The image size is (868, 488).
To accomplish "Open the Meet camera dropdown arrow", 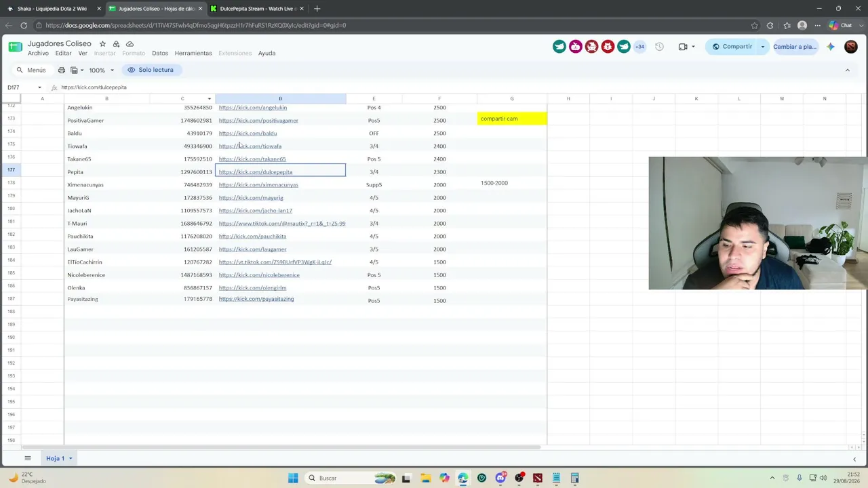I will tap(693, 47).
